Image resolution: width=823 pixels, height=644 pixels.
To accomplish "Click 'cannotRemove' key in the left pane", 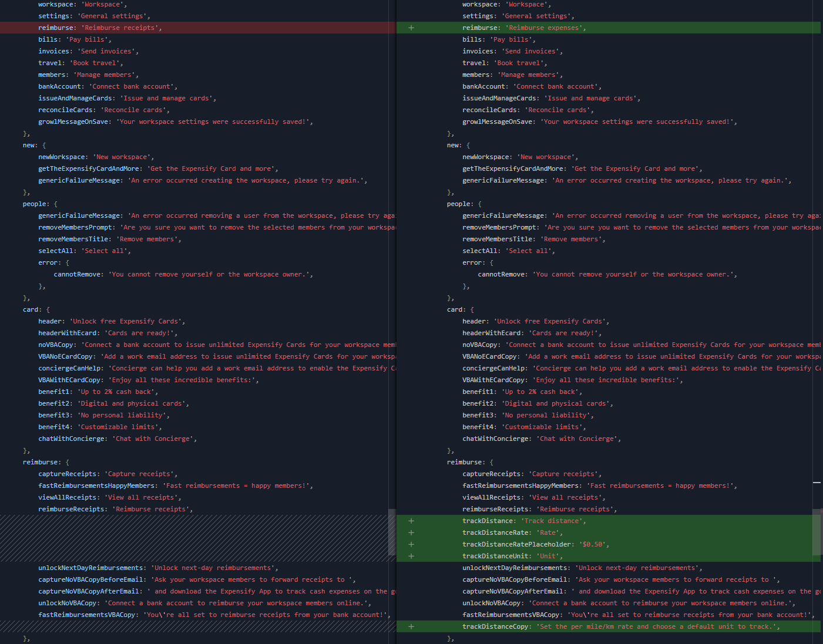I will 77,274.
